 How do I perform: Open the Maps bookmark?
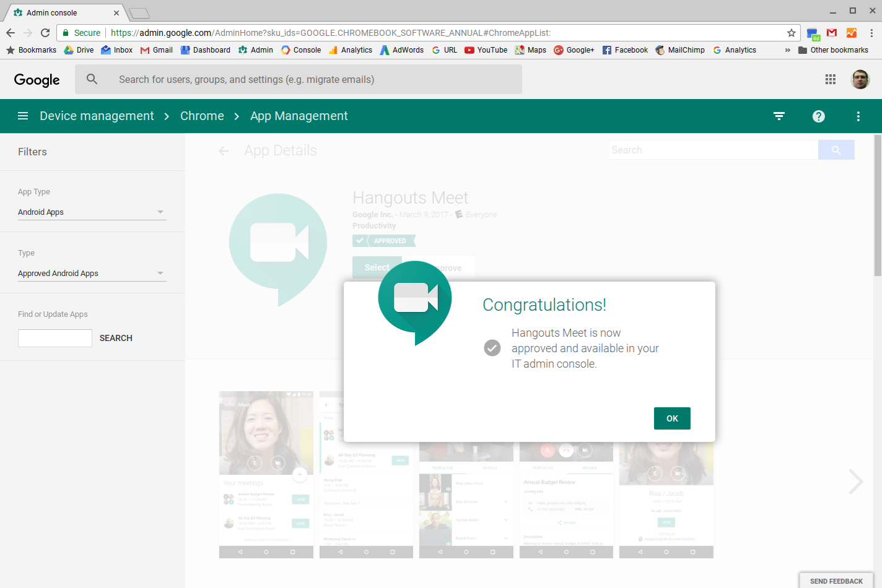pos(530,50)
